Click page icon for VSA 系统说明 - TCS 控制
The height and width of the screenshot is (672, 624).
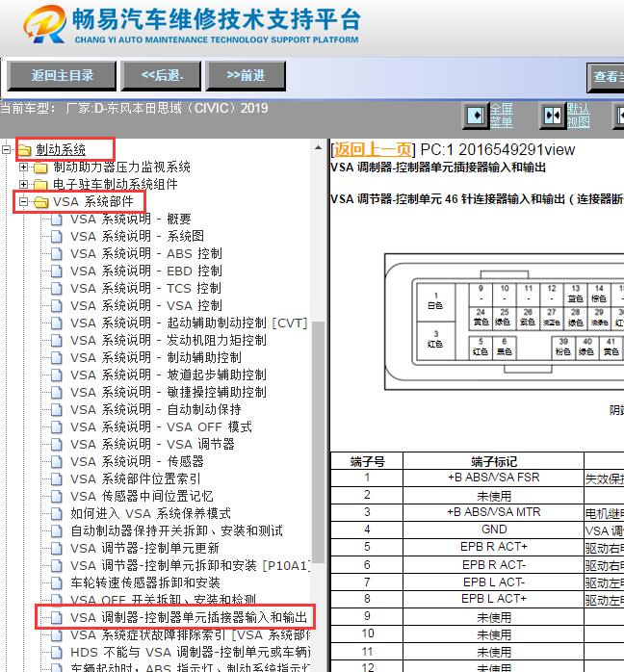pos(56,288)
